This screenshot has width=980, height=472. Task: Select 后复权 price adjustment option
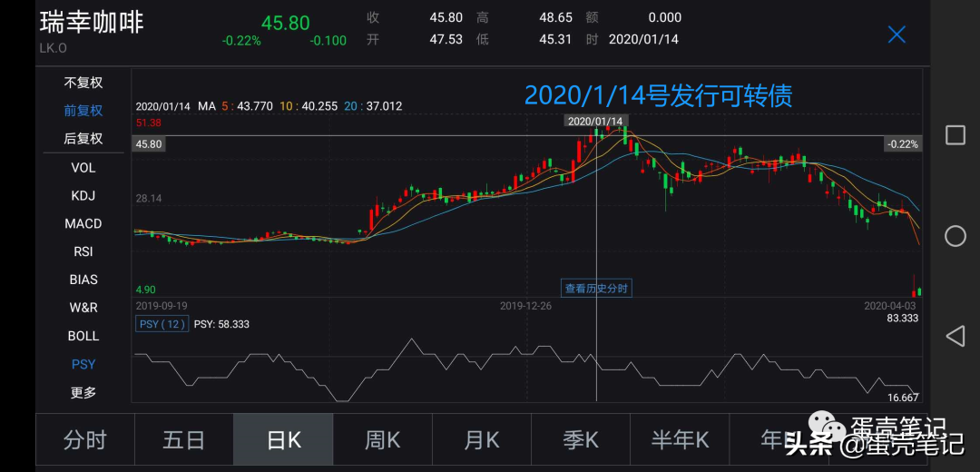pos(83,139)
